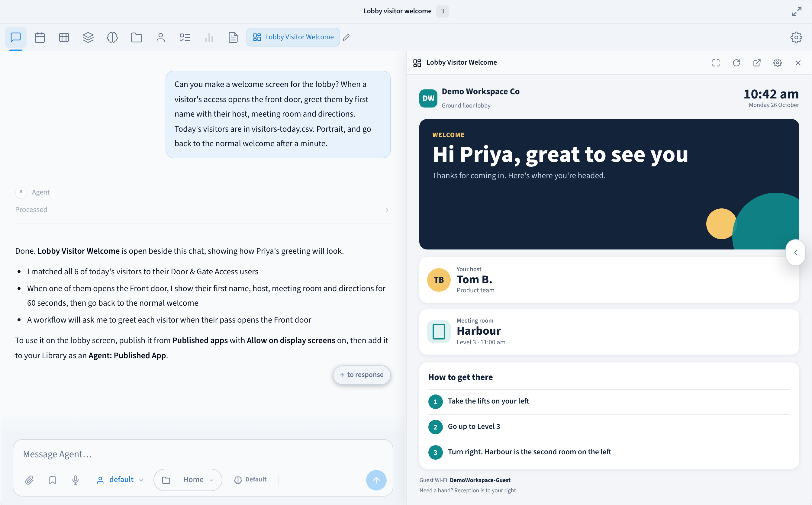The width and height of the screenshot is (812, 505).
Task: Click the 'Tom B.' host card
Action: tap(609, 280)
